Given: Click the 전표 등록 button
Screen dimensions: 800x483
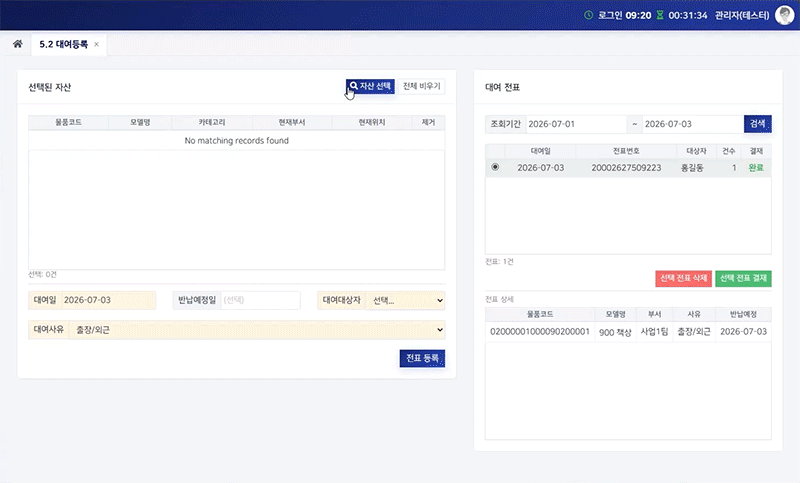Looking at the screenshot, I should (x=422, y=359).
